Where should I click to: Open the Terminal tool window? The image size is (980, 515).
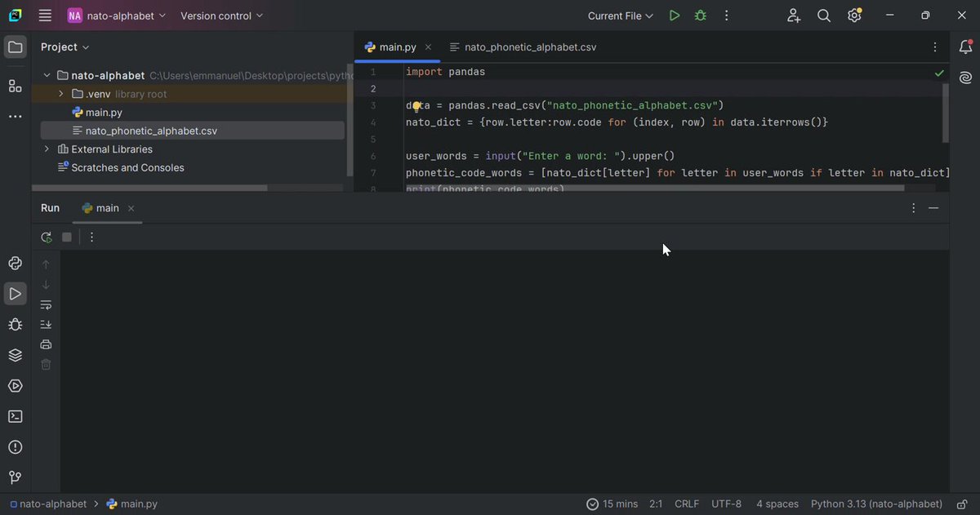coord(15,416)
